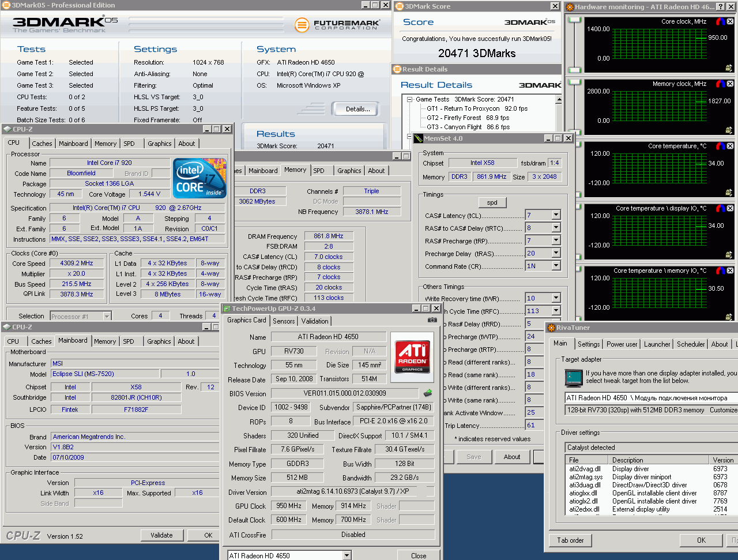Click magnet icon on Core temperature graph
The image size is (738, 560).
click(x=720, y=146)
